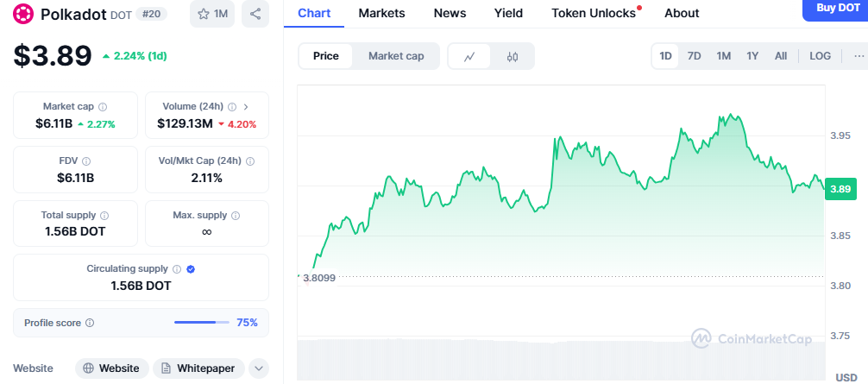Click the Circulating supply info icon
Screen dimensions: 868x384
coord(176,269)
